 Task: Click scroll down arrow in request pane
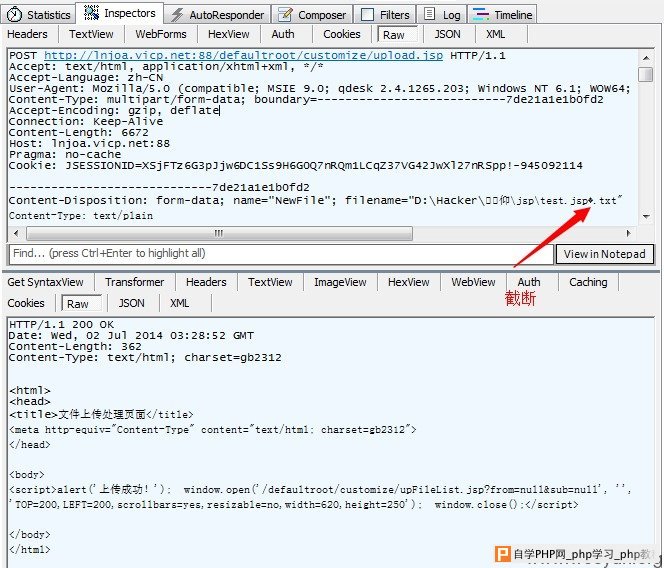pos(646,216)
